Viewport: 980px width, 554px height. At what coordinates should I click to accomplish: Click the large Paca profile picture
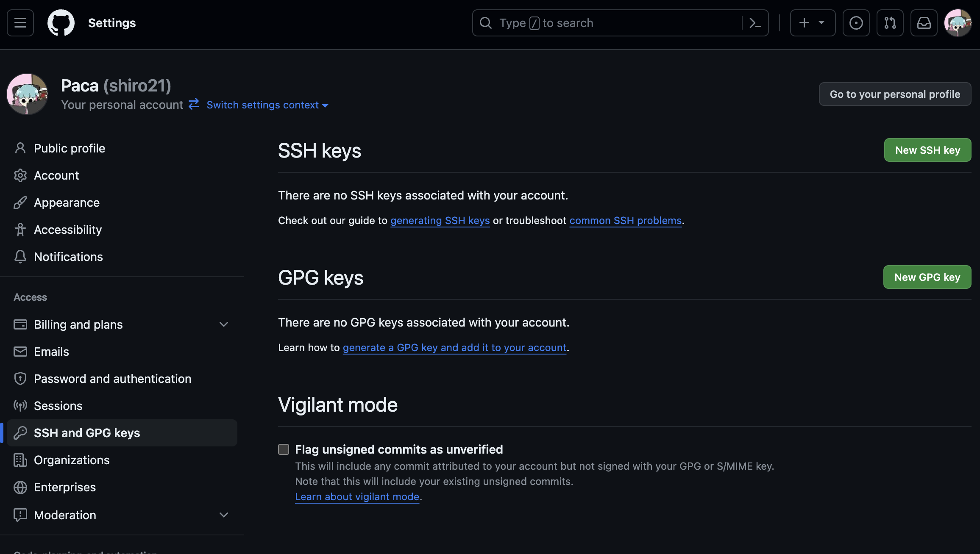[27, 94]
